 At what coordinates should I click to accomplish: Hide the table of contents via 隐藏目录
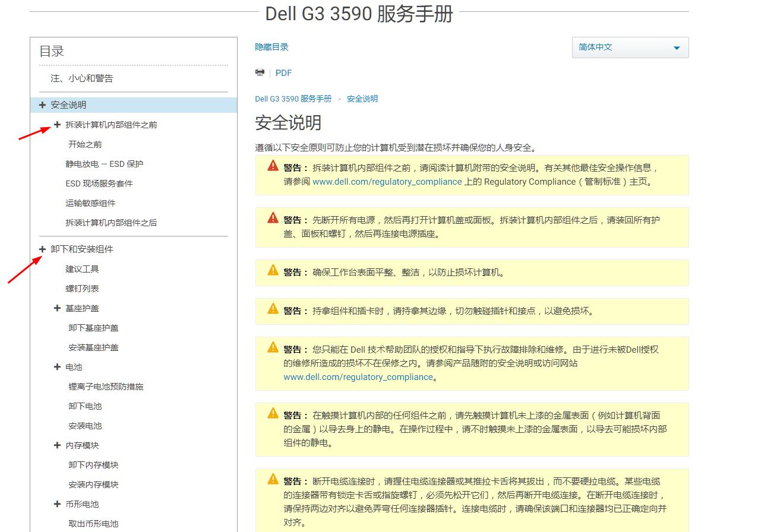[271, 46]
